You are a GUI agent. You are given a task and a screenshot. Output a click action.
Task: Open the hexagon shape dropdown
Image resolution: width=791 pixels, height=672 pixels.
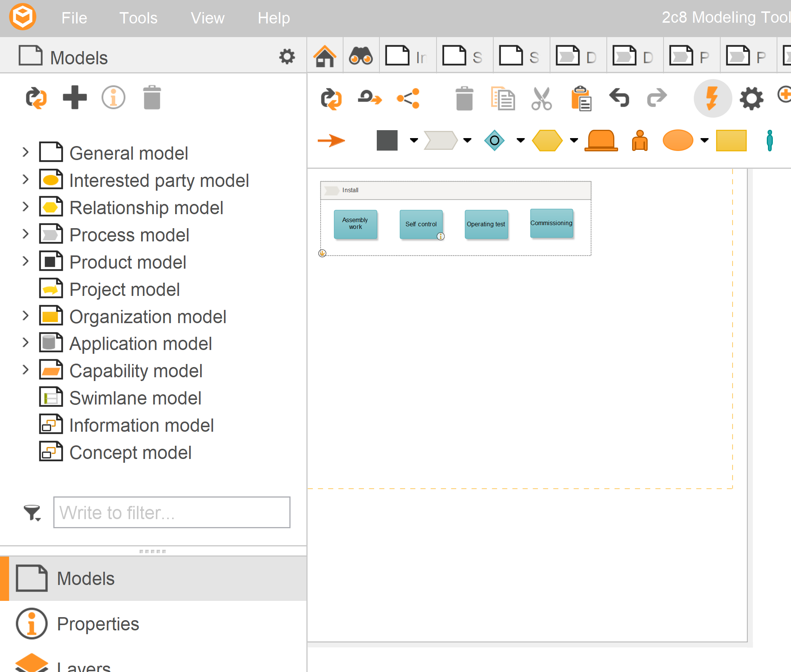pyautogui.click(x=573, y=140)
